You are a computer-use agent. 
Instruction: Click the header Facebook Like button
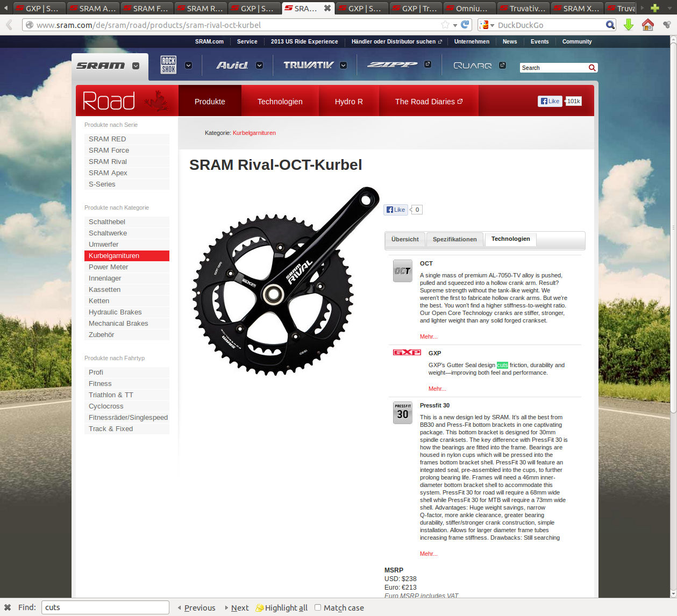pyautogui.click(x=550, y=101)
